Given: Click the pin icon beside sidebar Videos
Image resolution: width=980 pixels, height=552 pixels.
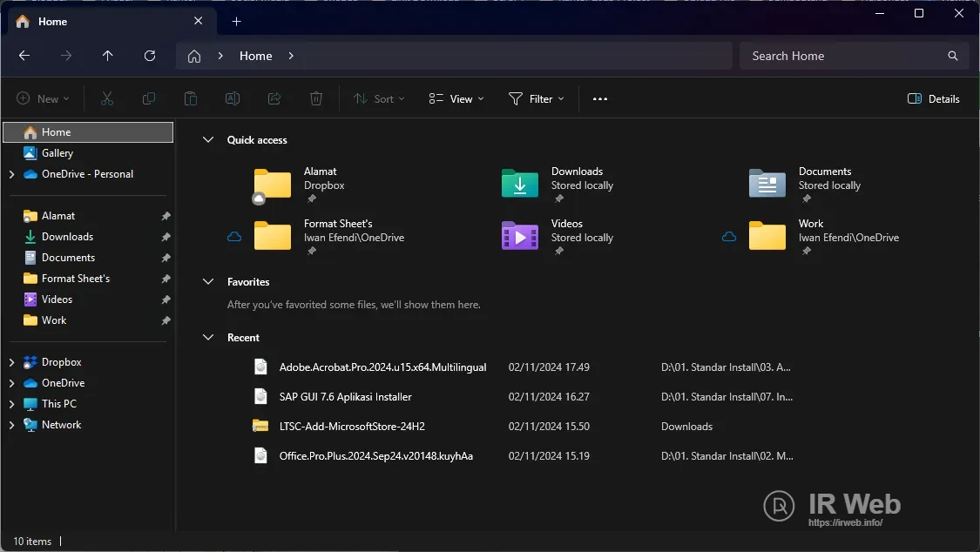Looking at the screenshot, I should (166, 300).
